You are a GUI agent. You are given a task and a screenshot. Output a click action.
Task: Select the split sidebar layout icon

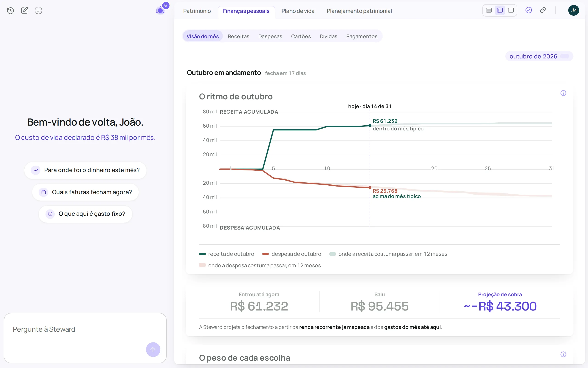pos(500,10)
